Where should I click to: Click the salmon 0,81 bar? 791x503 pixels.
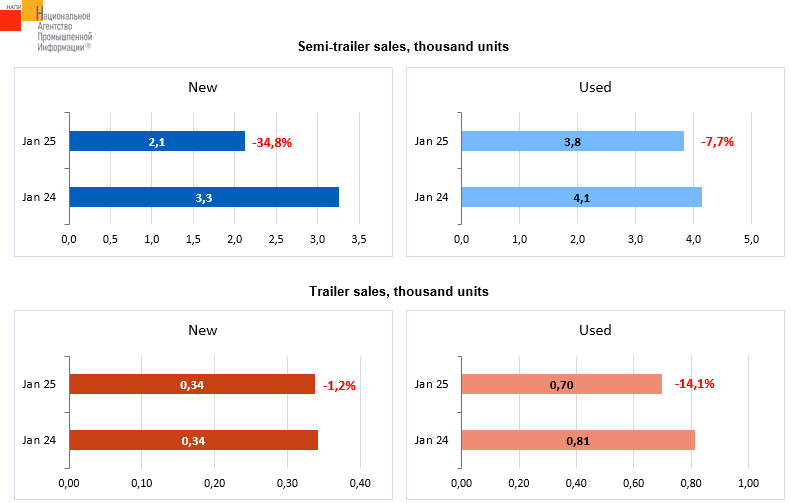578,440
